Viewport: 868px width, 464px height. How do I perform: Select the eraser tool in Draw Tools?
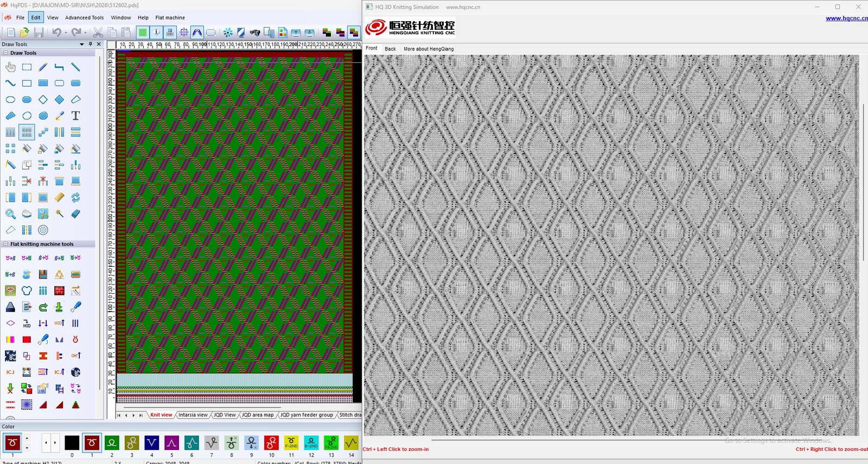point(75,214)
